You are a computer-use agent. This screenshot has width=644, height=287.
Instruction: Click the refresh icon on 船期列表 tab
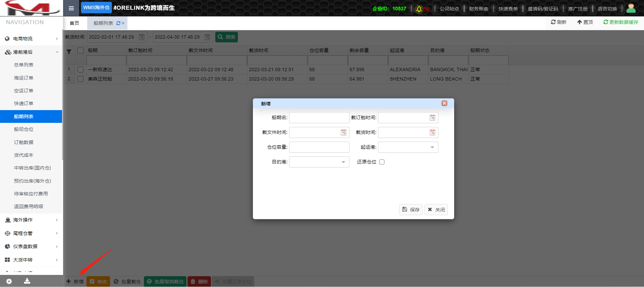(118, 23)
